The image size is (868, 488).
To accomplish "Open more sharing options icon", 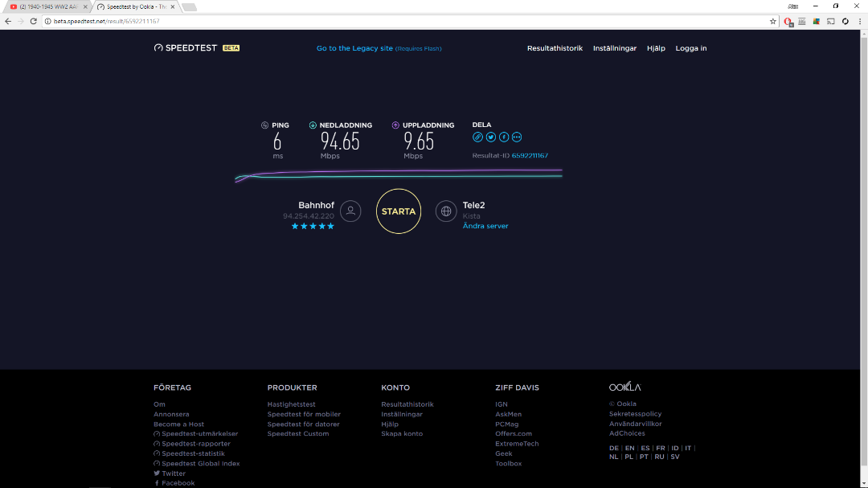I will point(517,137).
